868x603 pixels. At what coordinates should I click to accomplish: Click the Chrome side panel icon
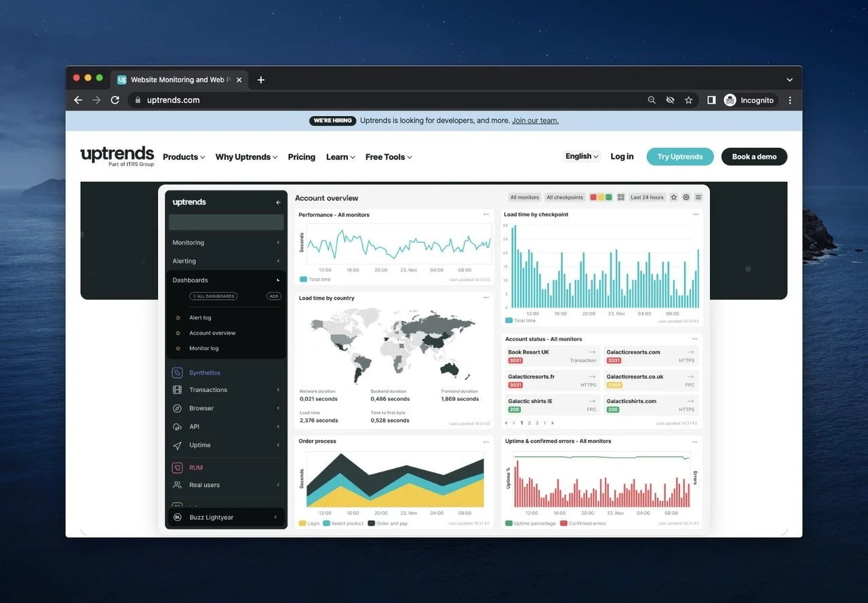tap(711, 100)
